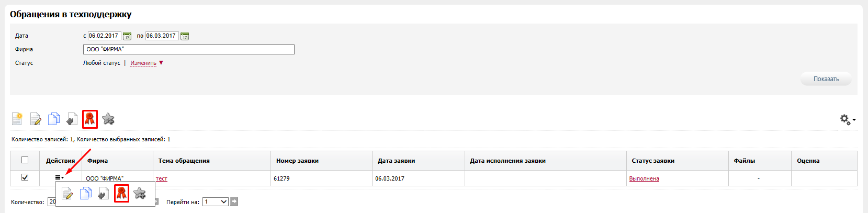
Task: Open the Действия menu for the row
Action: (59, 178)
